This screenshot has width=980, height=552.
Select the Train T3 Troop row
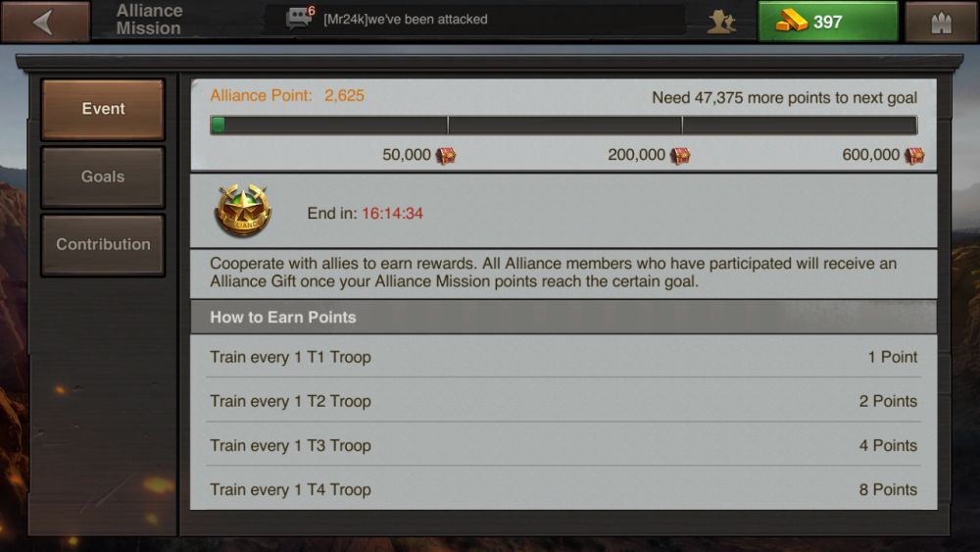[563, 445]
